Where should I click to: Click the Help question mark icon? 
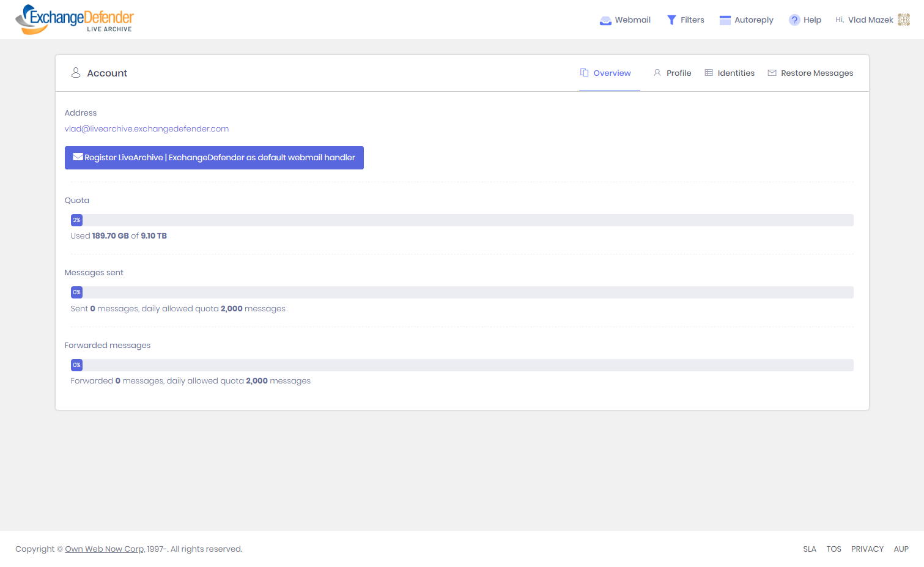coord(794,20)
